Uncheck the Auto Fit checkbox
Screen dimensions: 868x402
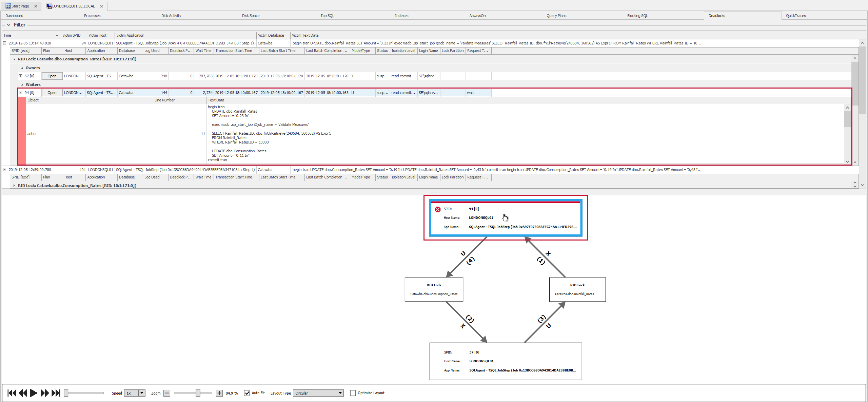(247, 393)
